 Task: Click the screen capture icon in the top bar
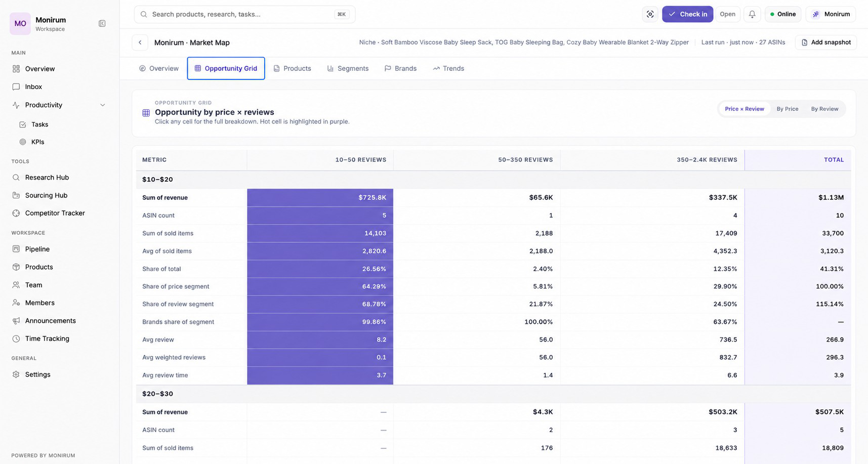click(650, 14)
